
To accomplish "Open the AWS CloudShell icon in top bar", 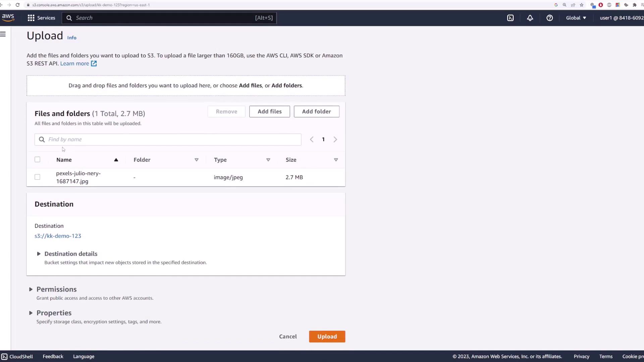I will click(x=510, y=18).
